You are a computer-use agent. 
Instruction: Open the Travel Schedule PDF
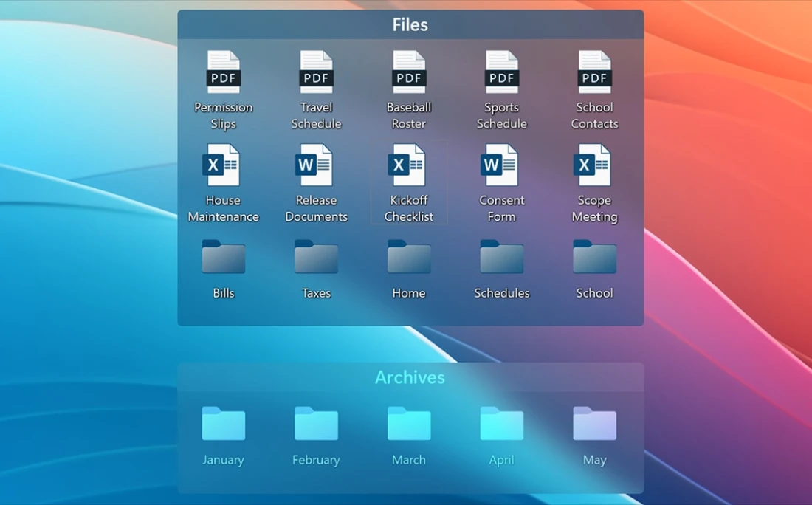pyautogui.click(x=316, y=73)
